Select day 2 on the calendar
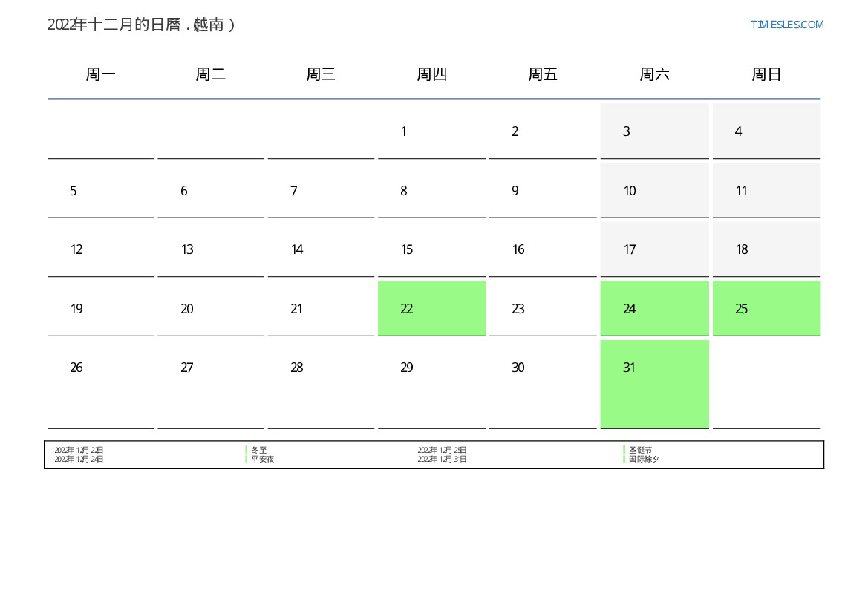 point(543,131)
